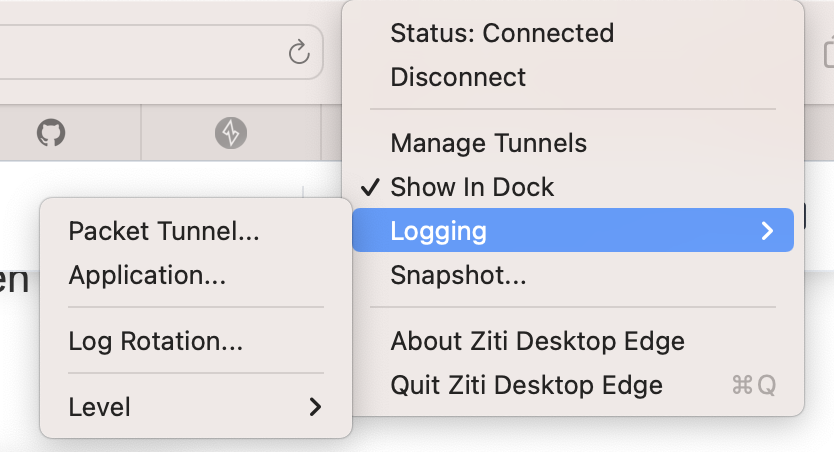Open the lightning bolt pinned tab
Viewport: 834px width, 452px height.
click(231, 132)
